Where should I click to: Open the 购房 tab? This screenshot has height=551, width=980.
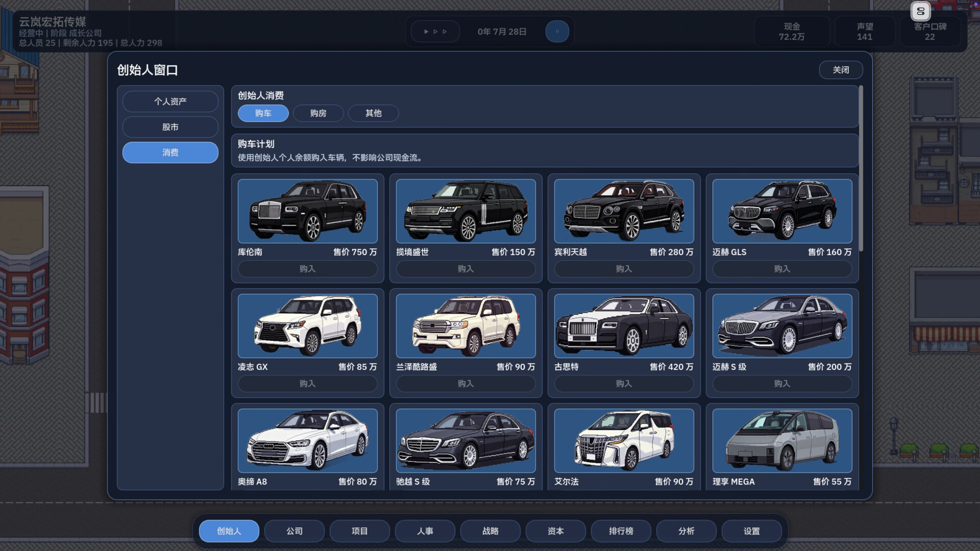click(318, 113)
